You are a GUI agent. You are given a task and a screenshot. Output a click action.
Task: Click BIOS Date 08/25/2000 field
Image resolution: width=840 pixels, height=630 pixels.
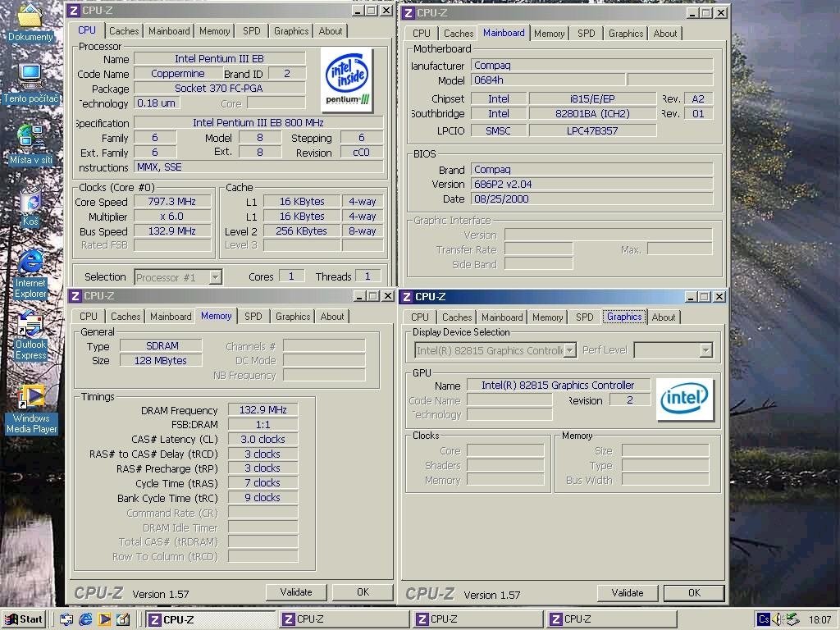[592, 199]
